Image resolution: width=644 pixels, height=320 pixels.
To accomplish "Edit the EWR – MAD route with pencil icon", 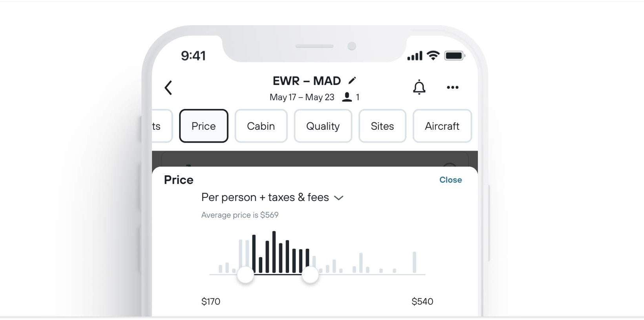I will point(352,80).
